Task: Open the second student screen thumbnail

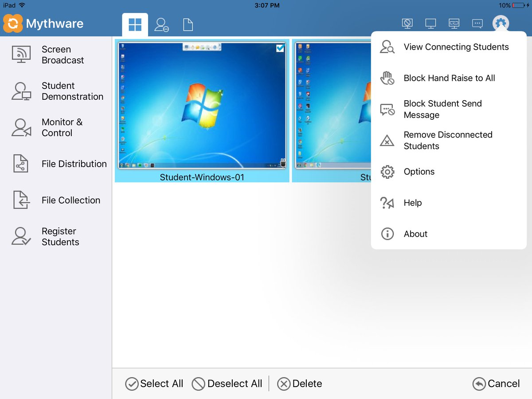Action: click(333, 106)
